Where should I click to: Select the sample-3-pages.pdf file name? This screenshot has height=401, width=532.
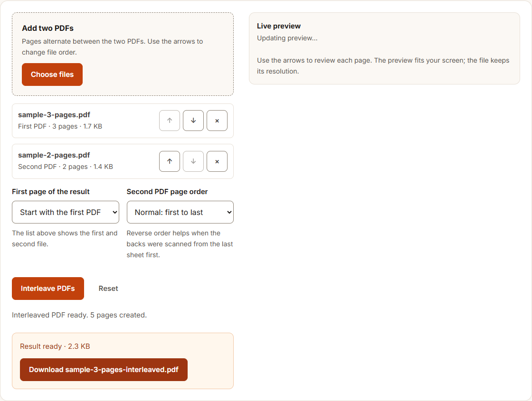(x=54, y=115)
